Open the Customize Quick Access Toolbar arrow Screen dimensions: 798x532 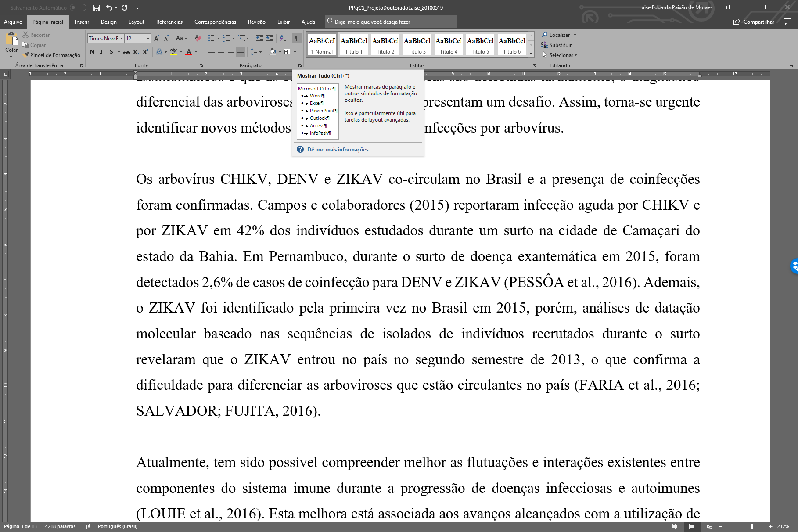[137, 8]
